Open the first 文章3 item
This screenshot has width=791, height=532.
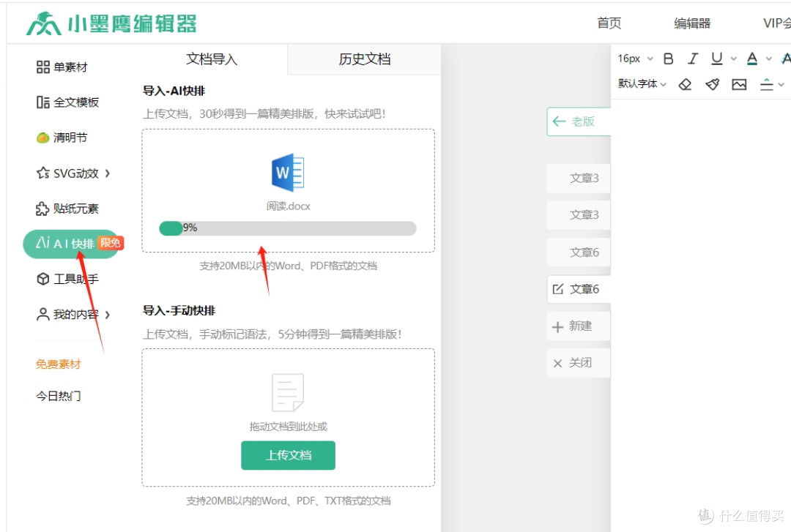(x=579, y=178)
